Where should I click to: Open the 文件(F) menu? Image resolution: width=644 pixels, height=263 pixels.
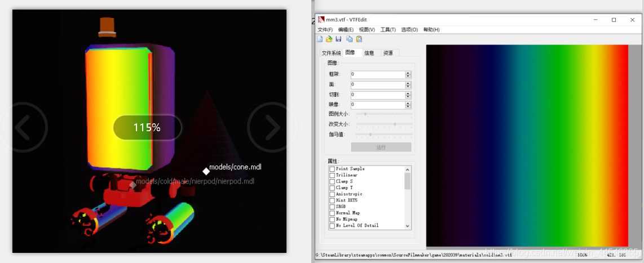click(x=325, y=29)
